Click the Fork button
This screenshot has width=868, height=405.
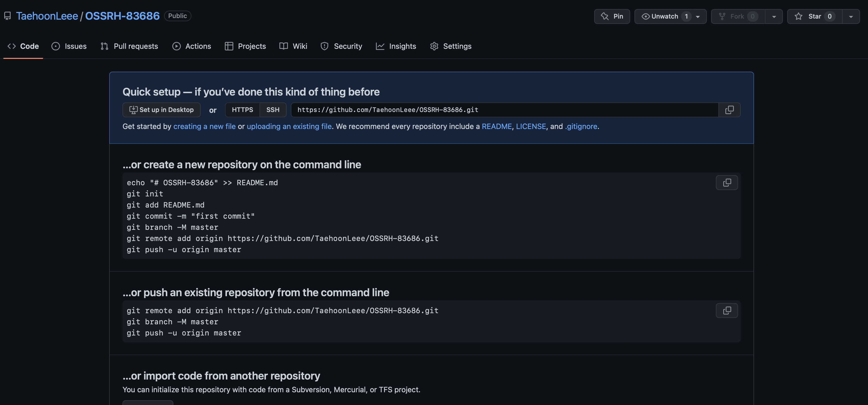(x=738, y=16)
